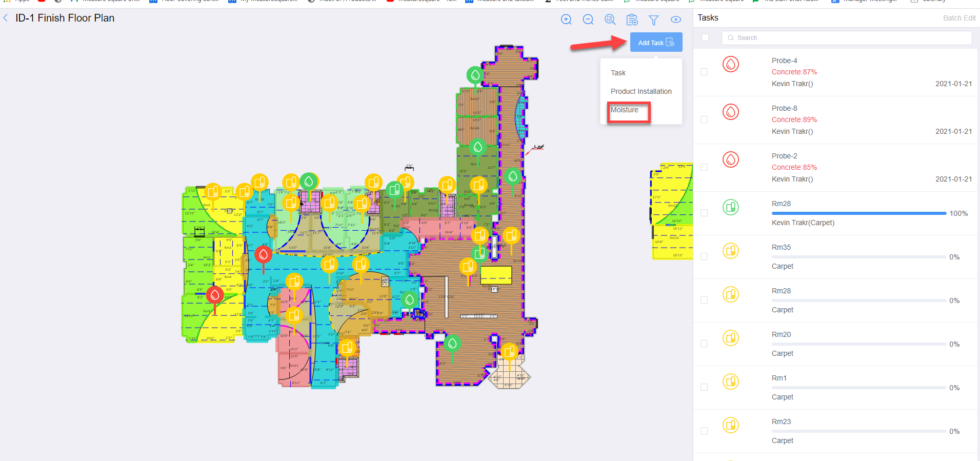The image size is (980, 461).
Task: Click the clipboard task list icon in toolbar
Action: coord(632,19)
